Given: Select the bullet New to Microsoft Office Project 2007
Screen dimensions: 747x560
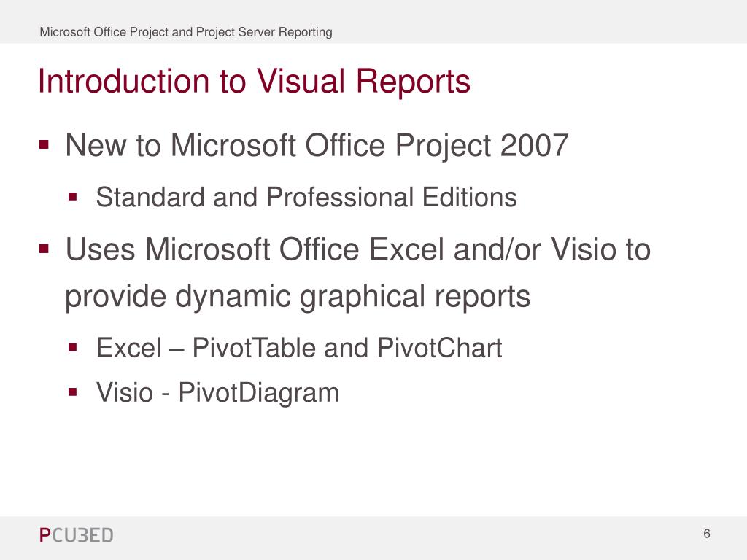Looking at the screenshot, I should [317, 145].
